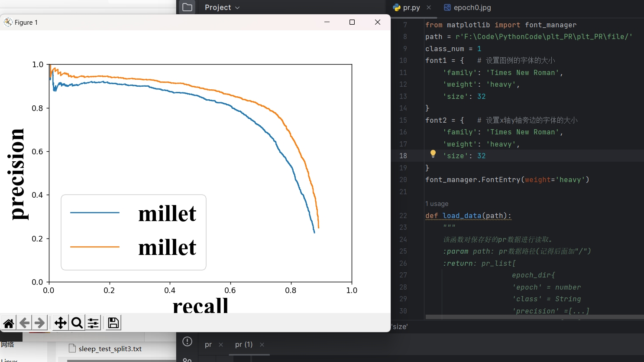Click the horizontal editor scrollbar
Image resolution: width=644 pixels, height=362 pixels.
(x=534, y=317)
